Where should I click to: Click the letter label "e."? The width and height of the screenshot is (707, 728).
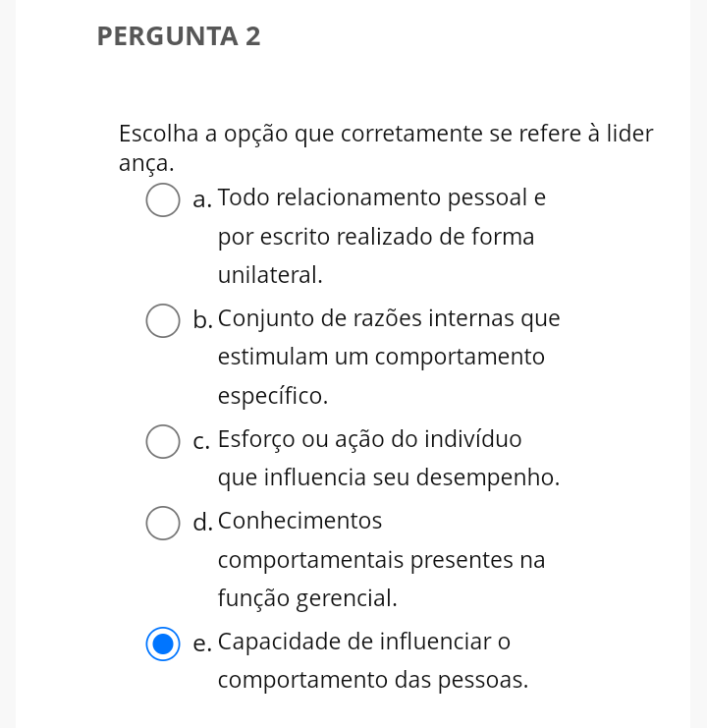(202, 644)
